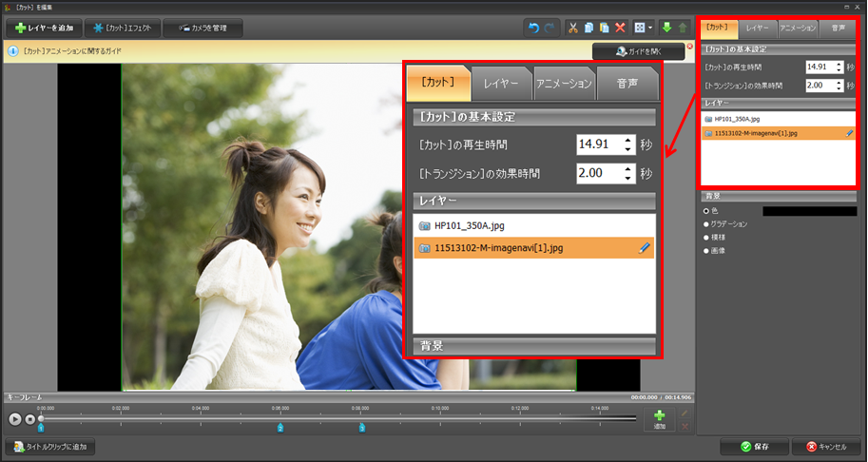The width and height of the screenshot is (868, 462).
Task: Click the Undo arrow icon
Action: 532,29
